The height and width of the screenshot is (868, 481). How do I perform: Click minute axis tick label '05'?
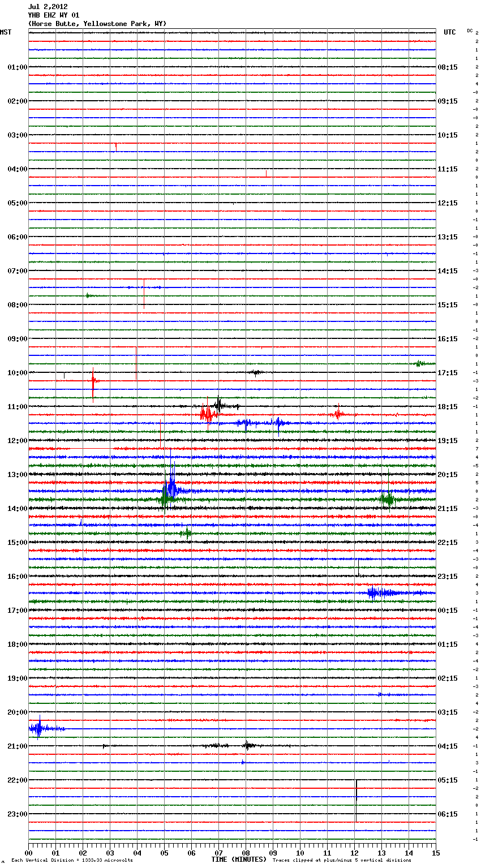click(x=164, y=853)
